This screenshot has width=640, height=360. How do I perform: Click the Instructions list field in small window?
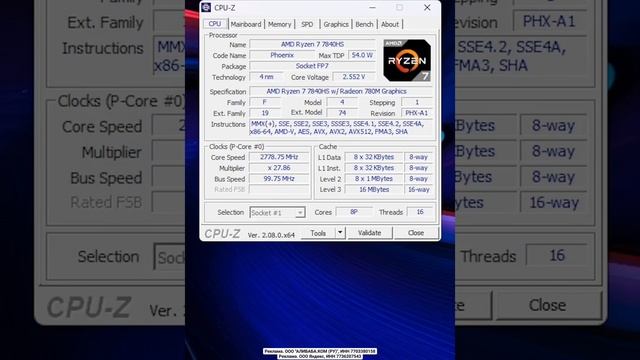pos(341,128)
